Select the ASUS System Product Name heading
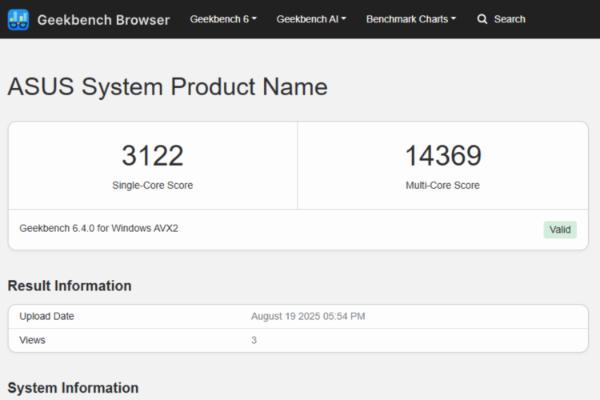This screenshot has width=600, height=400. [168, 87]
